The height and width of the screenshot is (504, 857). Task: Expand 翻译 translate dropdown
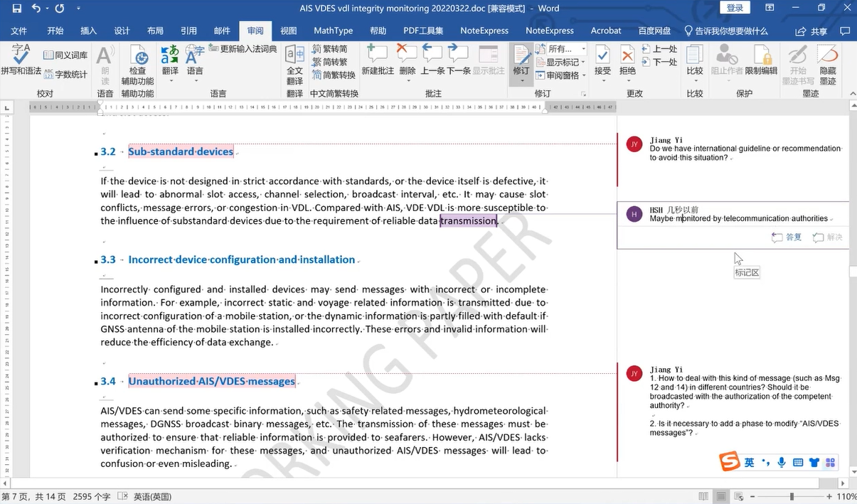click(x=170, y=80)
